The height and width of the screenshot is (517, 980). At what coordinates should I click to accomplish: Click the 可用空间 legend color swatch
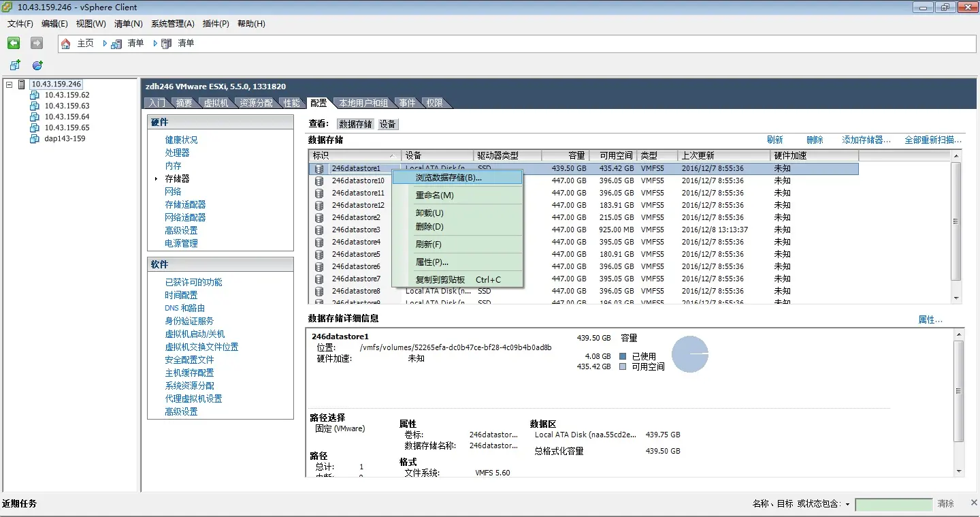pyautogui.click(x=622, y=366)
